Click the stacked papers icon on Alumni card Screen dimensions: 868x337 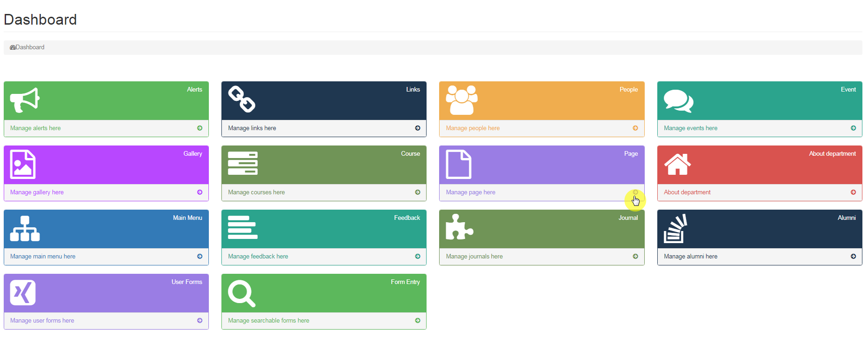pos(675,229)
